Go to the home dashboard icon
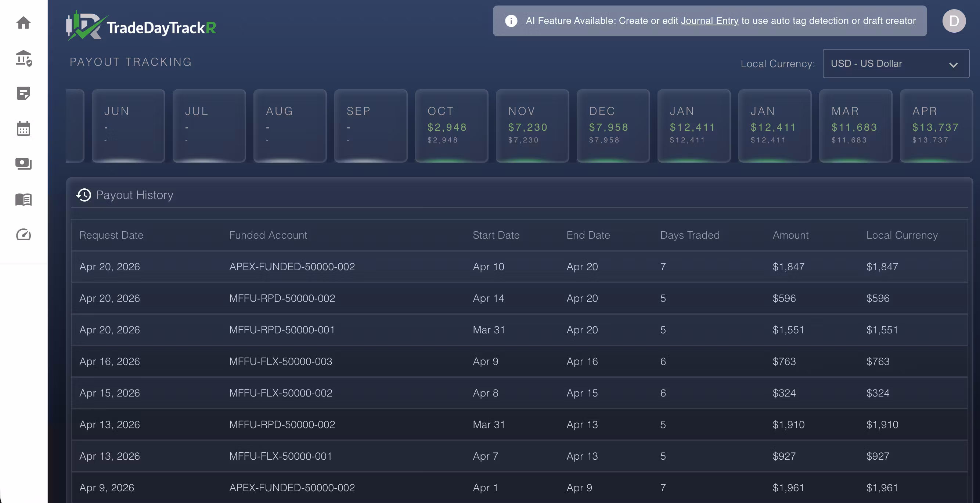 (x=24, y=23)
